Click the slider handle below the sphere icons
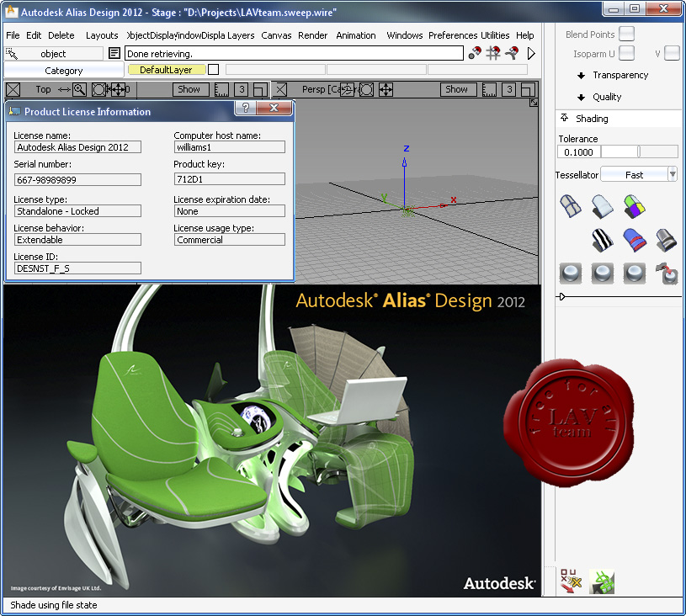Image resolution: width=686 pixels, height=616 pixels. click(x=562, y=296)
